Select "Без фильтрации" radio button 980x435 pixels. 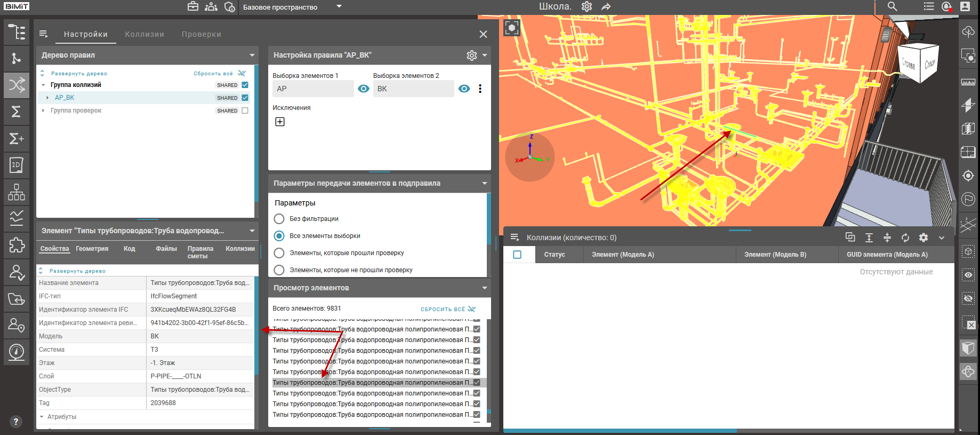[x=279, y=219]
